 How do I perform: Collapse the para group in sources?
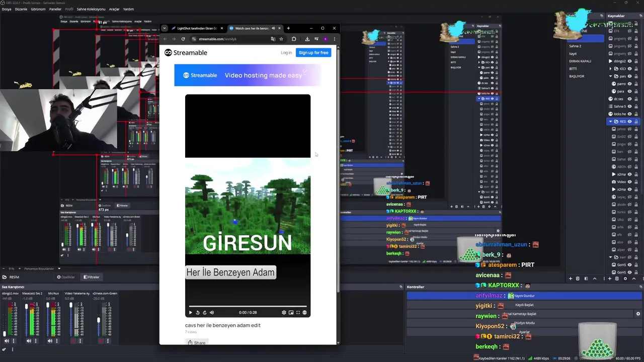tap(610, 76)
